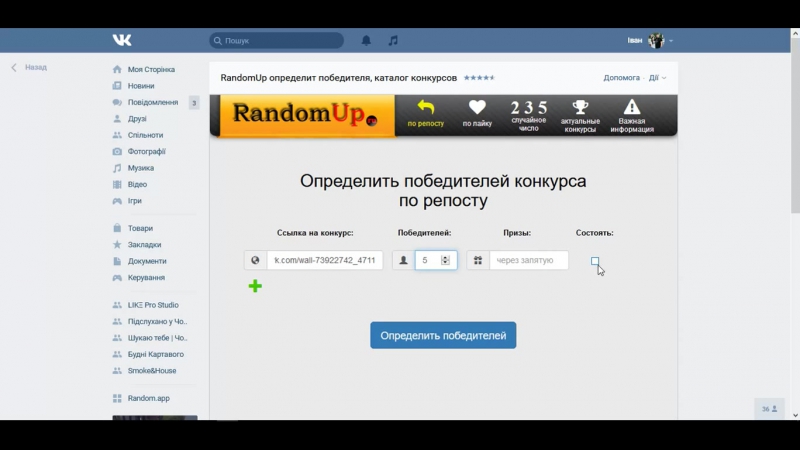The image size is (800, 450).
Task: Click the Допомога link
Action: (621, 78)
